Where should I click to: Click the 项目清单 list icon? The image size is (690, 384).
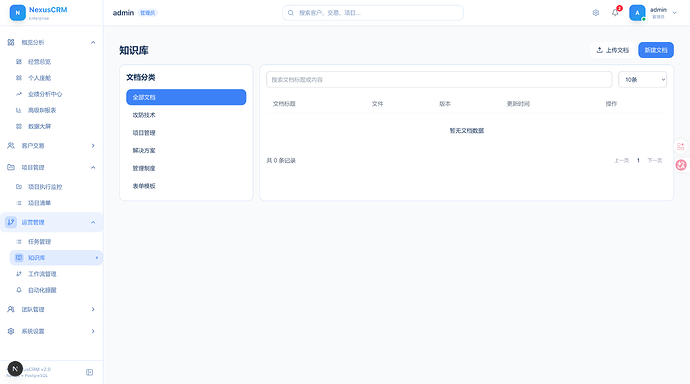tap(18, 203)
